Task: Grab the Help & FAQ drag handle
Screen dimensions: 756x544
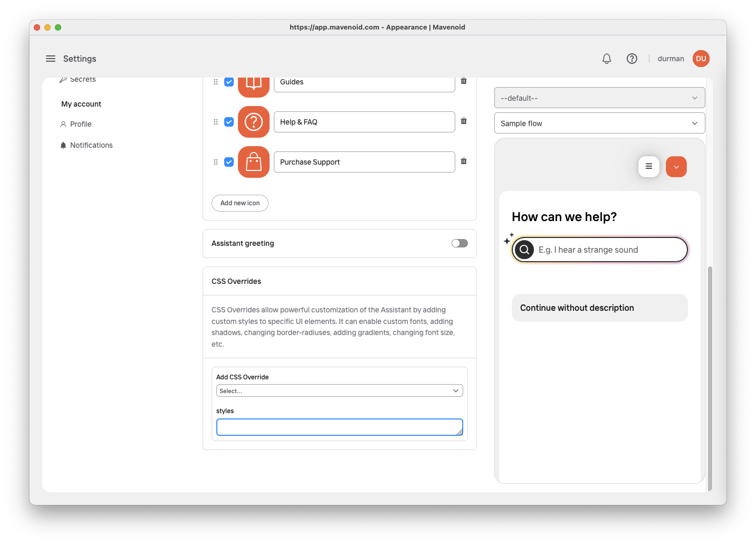Action: tap(216, 122)
